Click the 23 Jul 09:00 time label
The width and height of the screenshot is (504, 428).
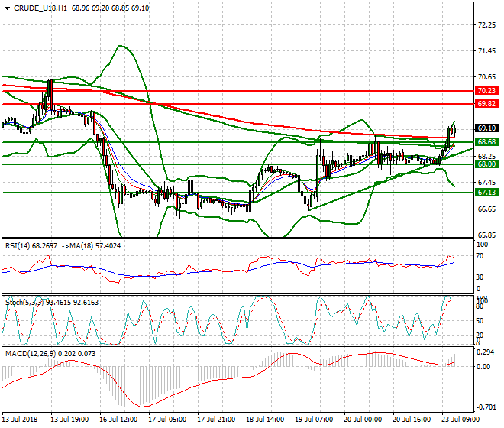pyautogui.click(x=460, y=420)
